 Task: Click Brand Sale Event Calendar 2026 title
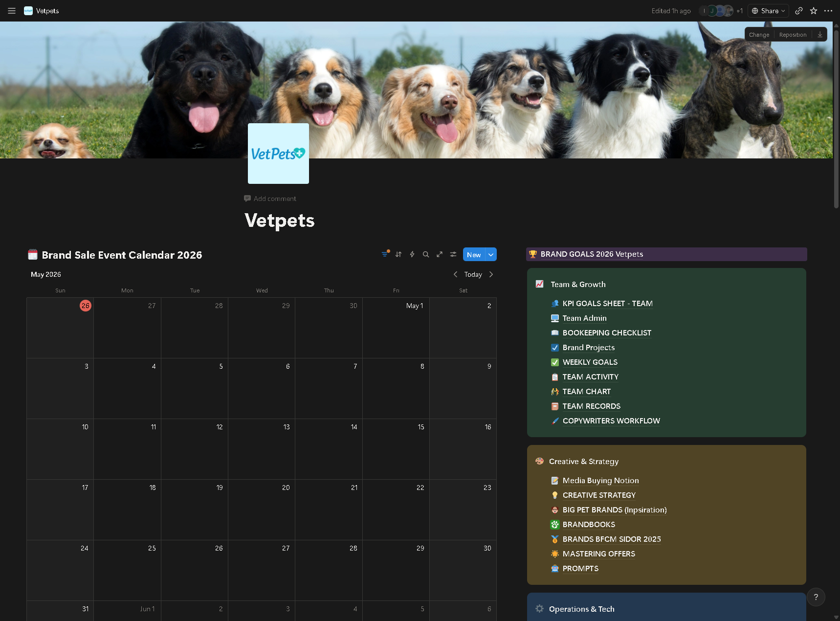click(x=122, y=255)
